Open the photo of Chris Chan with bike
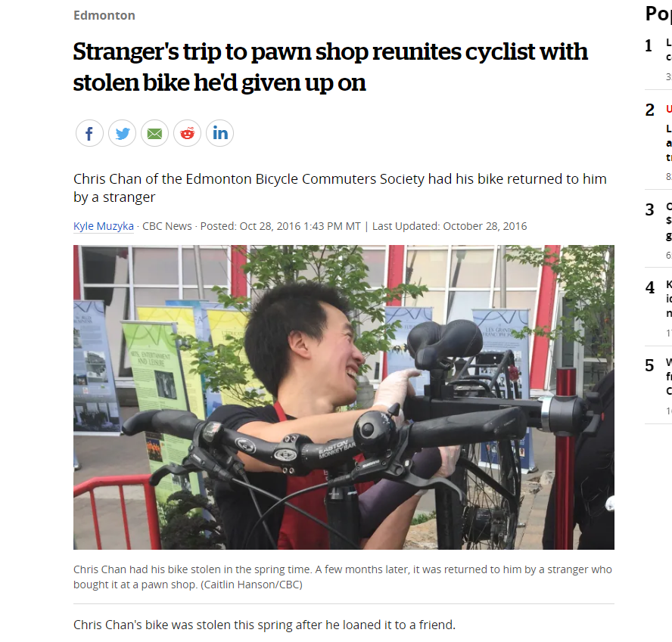 [344, 397]
